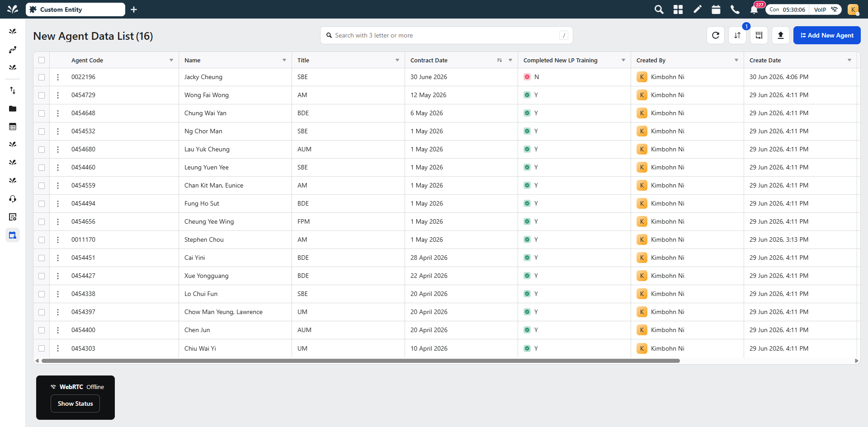Click the pencil edit icon in top bar
The height and width of the screenshot is (427, 868).
point(697,9)
